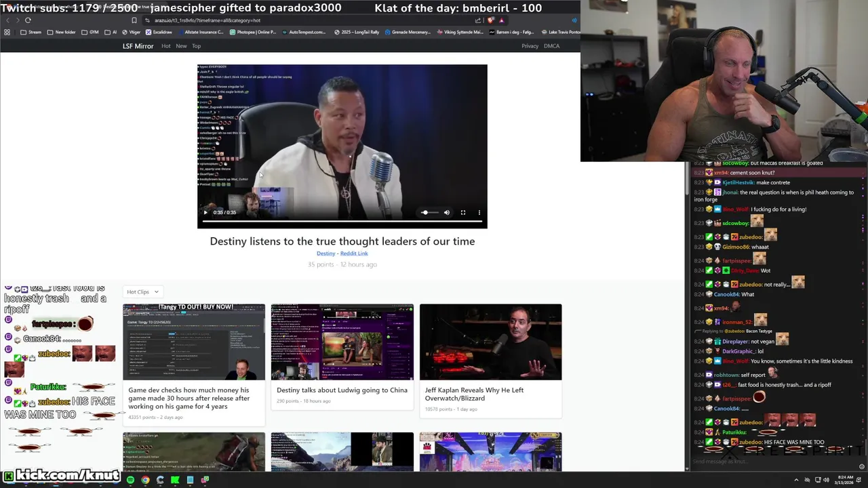Click the Destiny talks about Ludwig title

click(x=342, y=390)
